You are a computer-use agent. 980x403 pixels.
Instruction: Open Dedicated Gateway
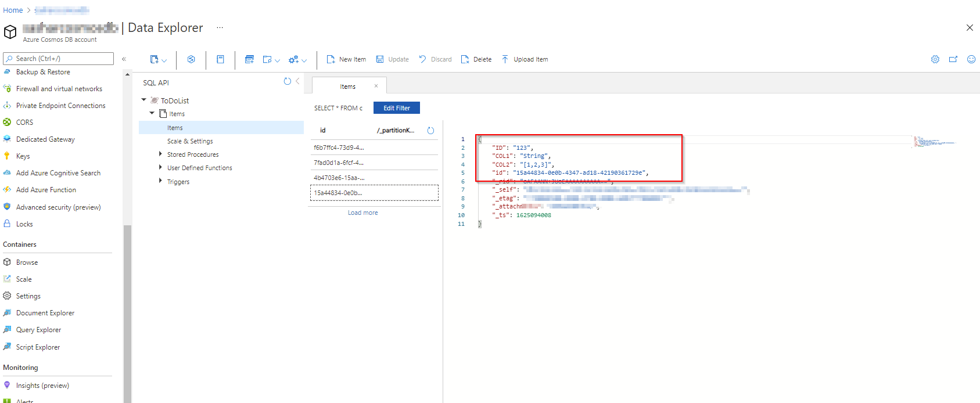pos(45,139)
